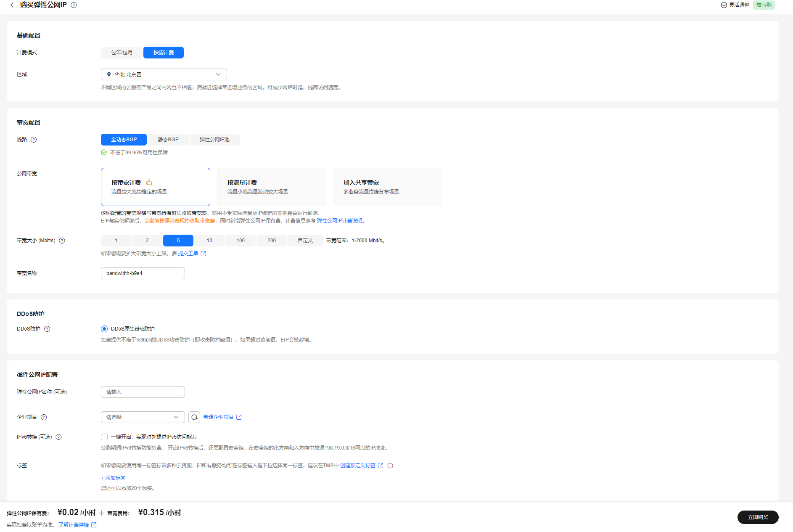Open the 了解计费详情 link

(74, 525)
